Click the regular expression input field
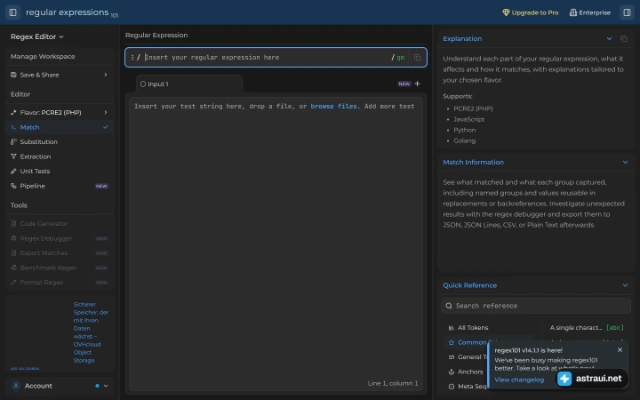Screen dimensions: 640x400 [x=267, y=58]
